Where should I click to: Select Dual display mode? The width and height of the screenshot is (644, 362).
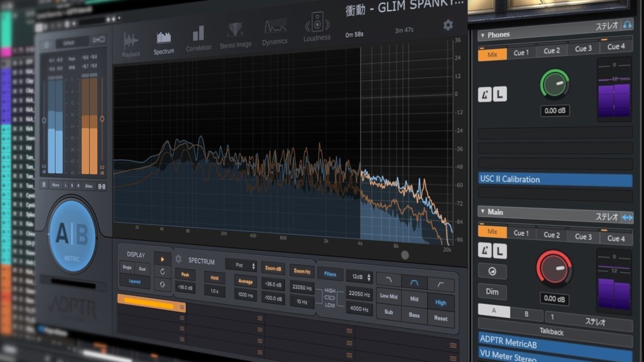142,269
